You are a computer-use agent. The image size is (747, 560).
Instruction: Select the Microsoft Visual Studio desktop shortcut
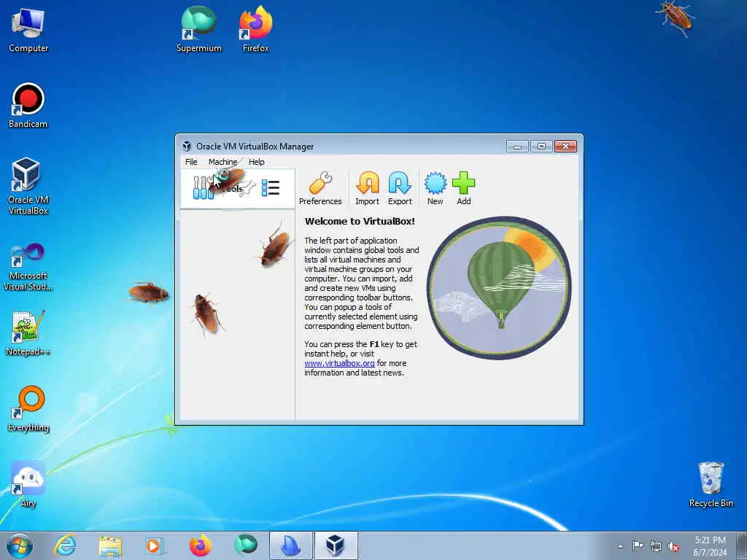[x=28, y=267]
